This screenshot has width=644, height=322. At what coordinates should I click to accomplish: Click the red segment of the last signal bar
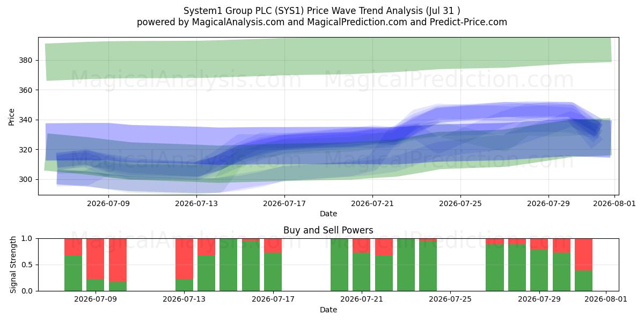[x=583, y=254]
